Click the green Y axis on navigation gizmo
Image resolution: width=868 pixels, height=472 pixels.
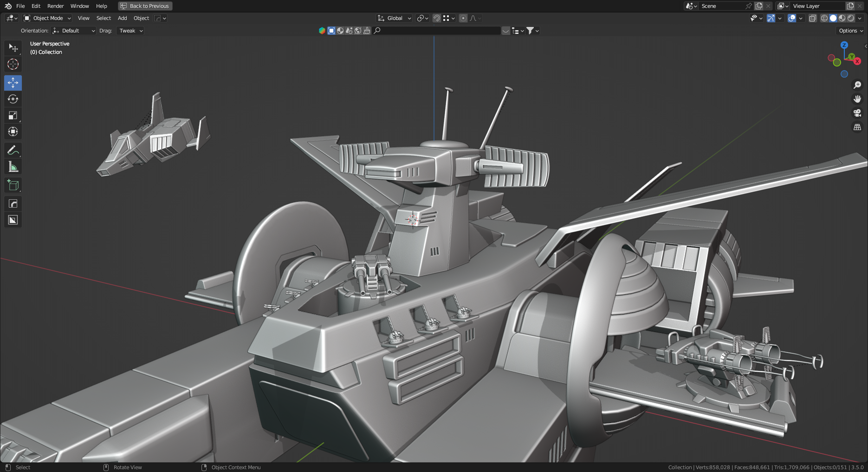point(851,57)
